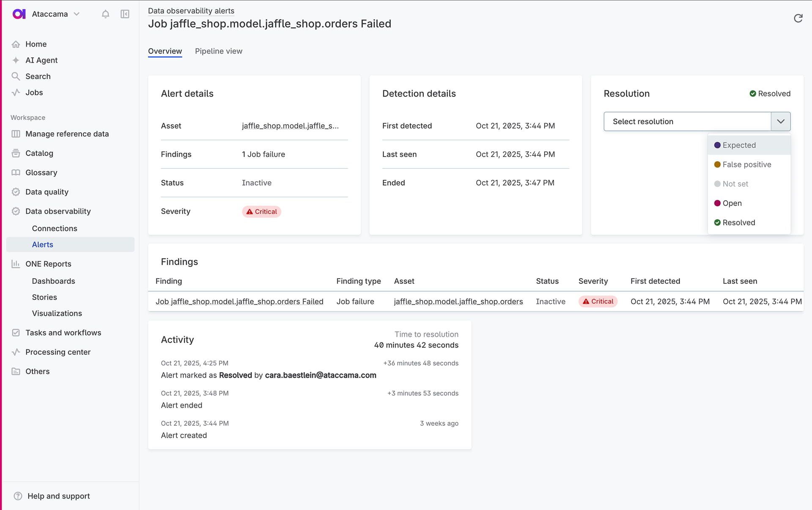Click the Select resolution field
812x510 pixels.
pos(687,121)
